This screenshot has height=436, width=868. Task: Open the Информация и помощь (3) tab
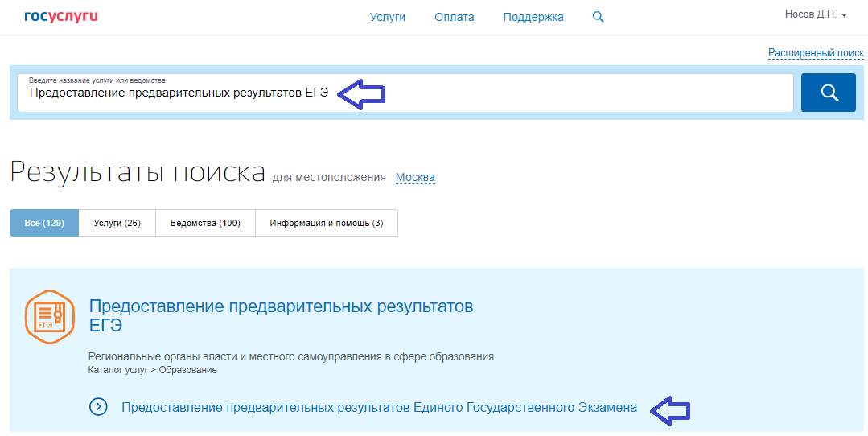(326, 223)
